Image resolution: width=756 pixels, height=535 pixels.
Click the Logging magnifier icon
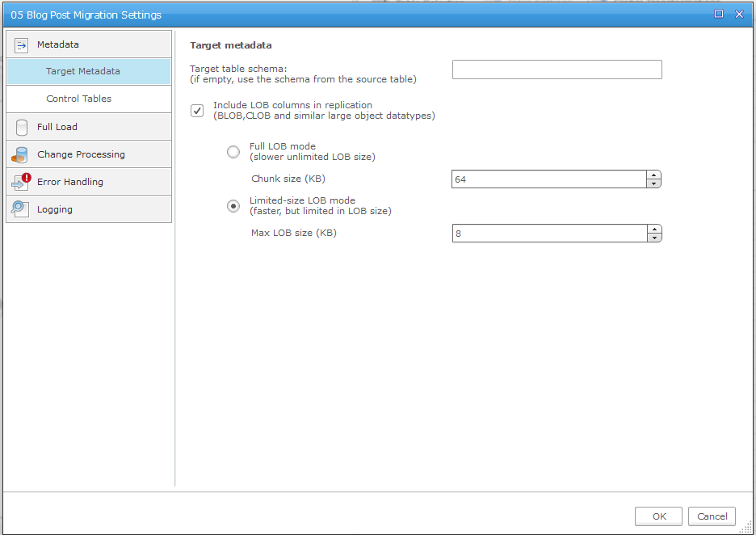21,209
